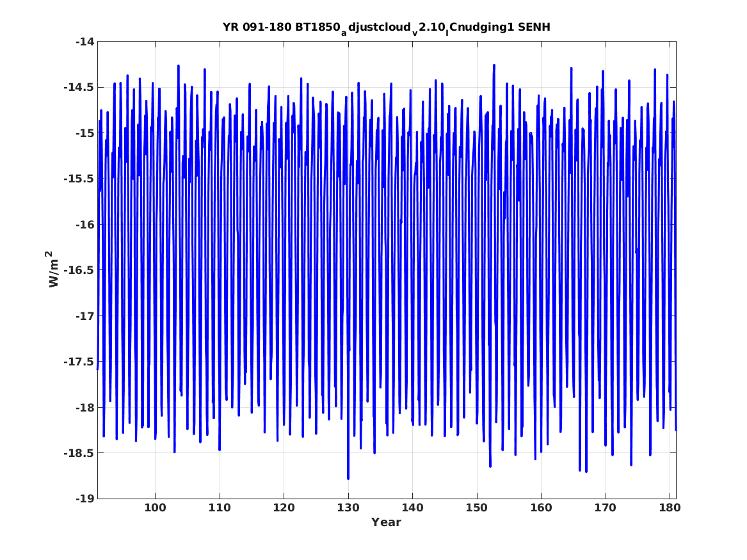The height and width of the screenshot is (560, 747).
Task: Click the x-axis tick label '150'
Action: point(476,508)
